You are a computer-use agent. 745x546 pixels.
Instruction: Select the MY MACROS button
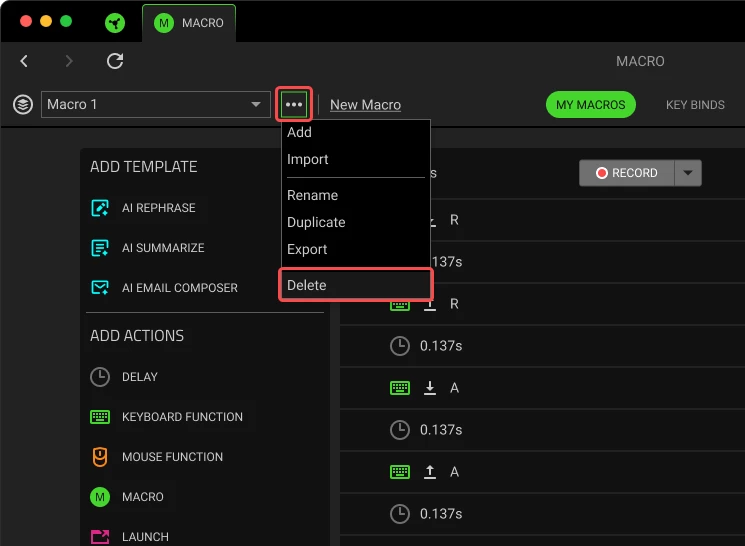click(x=591, y=105)
